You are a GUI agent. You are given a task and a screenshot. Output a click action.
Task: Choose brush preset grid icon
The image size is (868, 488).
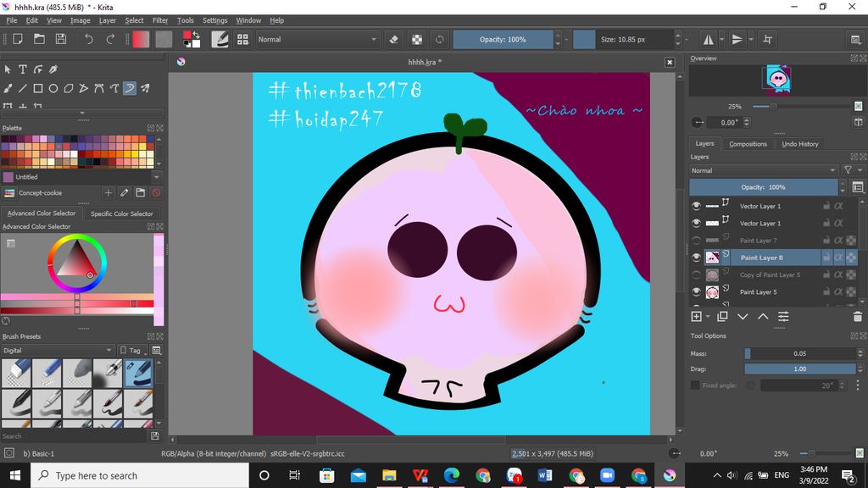[x=242, y=39]
